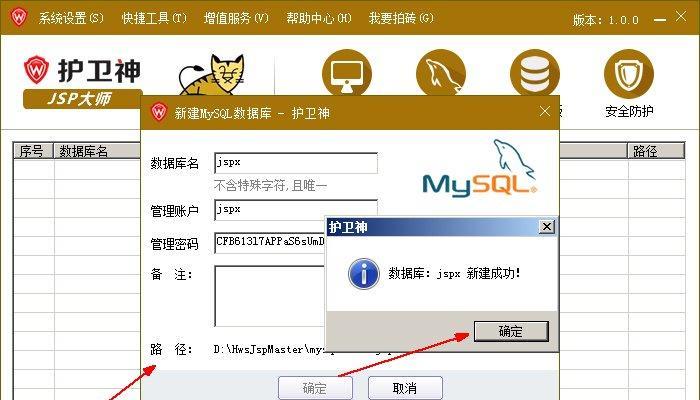Click 取消 in the 新建MySQL数据库 dialog
The image size is (700, 400).
[x=405, y=388]
